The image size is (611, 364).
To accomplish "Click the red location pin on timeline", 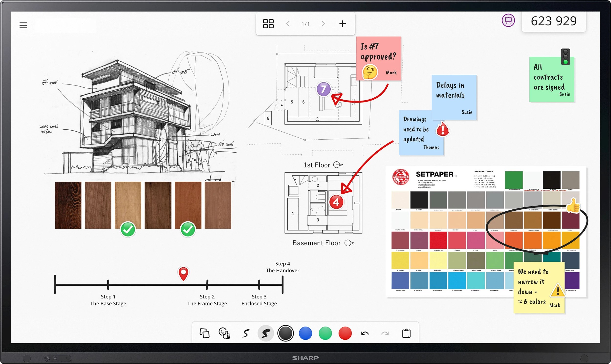I will tap(183, 273).
